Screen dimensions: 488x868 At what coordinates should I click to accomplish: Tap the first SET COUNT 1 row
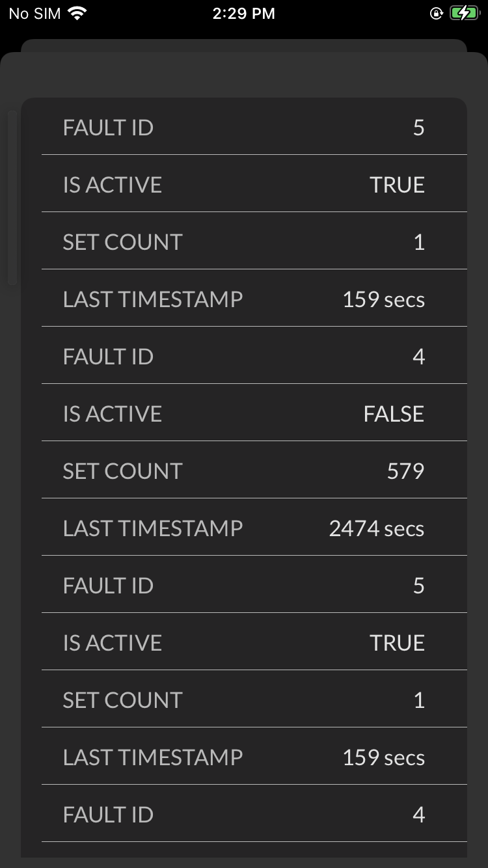[244, 242]
